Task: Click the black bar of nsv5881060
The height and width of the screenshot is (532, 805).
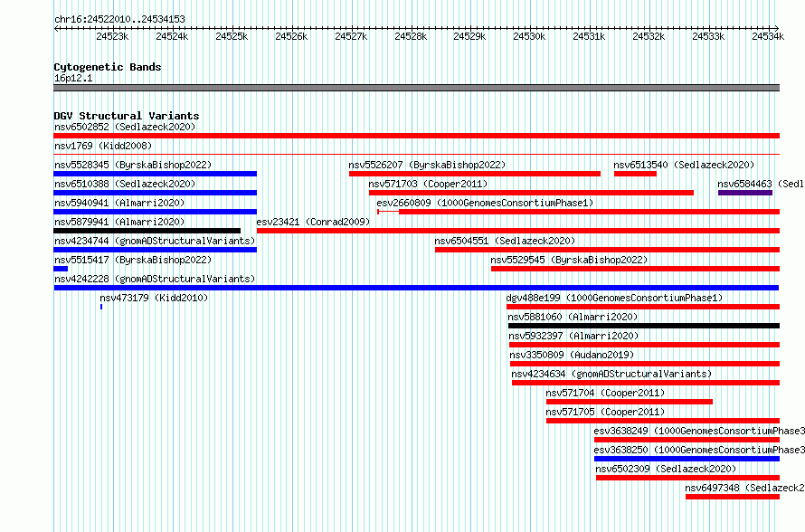Action: tap(644, 326)
